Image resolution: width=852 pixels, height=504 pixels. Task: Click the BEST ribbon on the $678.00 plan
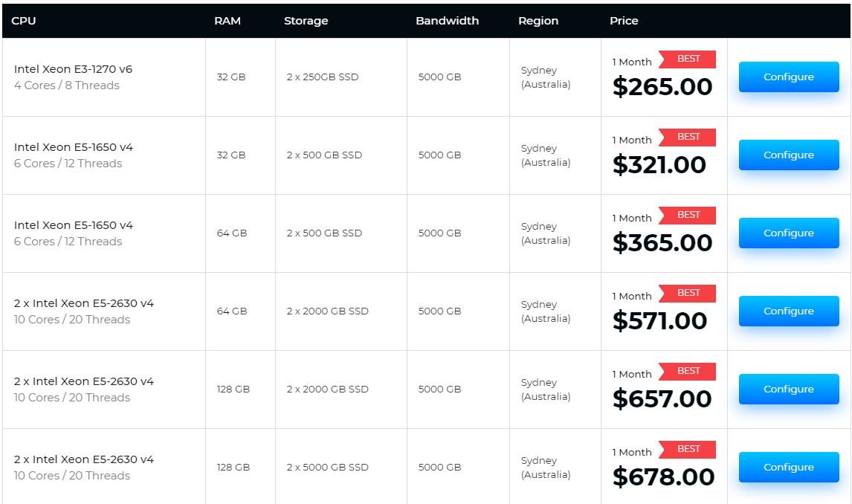688,449
